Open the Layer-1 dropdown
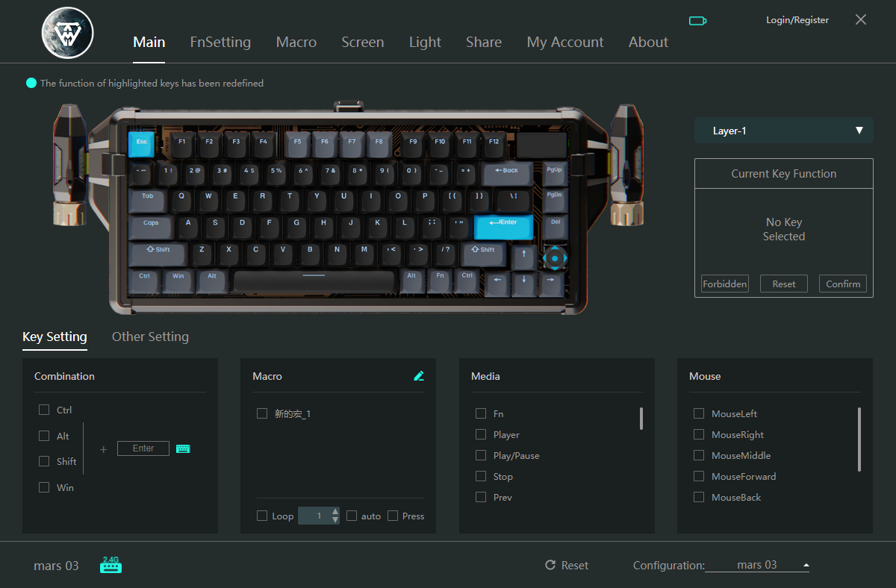The height and width of the screenshot is (588, 896). coord(783,130)
